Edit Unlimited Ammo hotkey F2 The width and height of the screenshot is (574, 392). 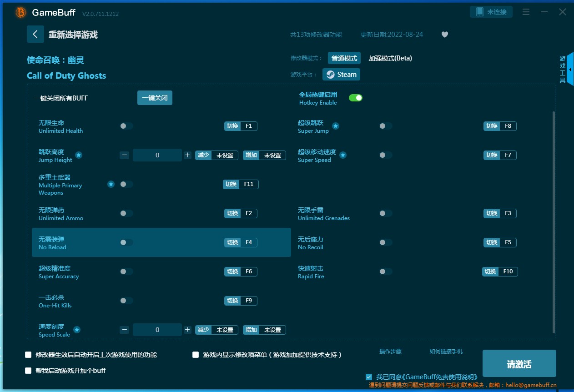click(241, 213)
